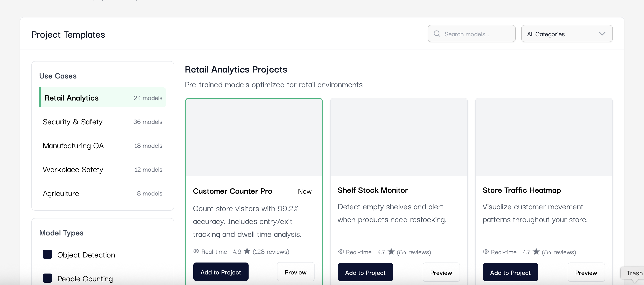Image resolution: width=644 pixels, height=285 pixels.
Task: Add Store Traffic Heatmap to project
Action: point(510,272)
